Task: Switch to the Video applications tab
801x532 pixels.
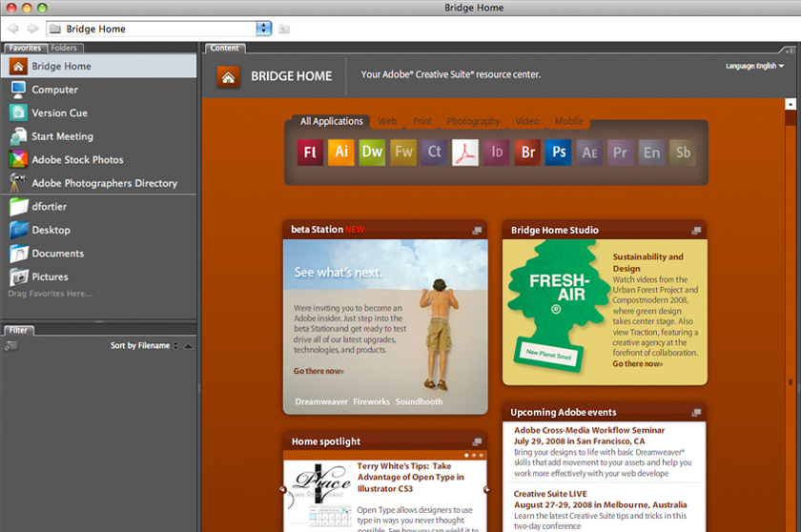Action: pos(526,121)
